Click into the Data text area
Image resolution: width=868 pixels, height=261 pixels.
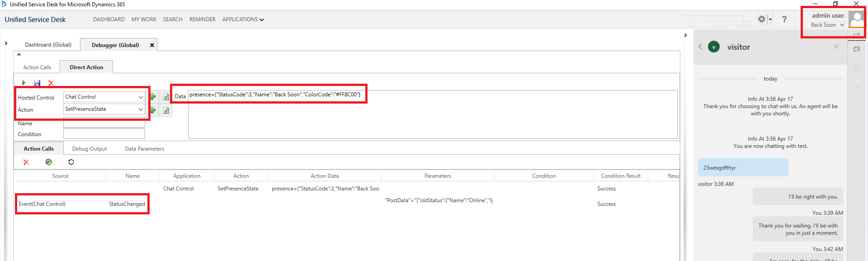pos(433,114)
